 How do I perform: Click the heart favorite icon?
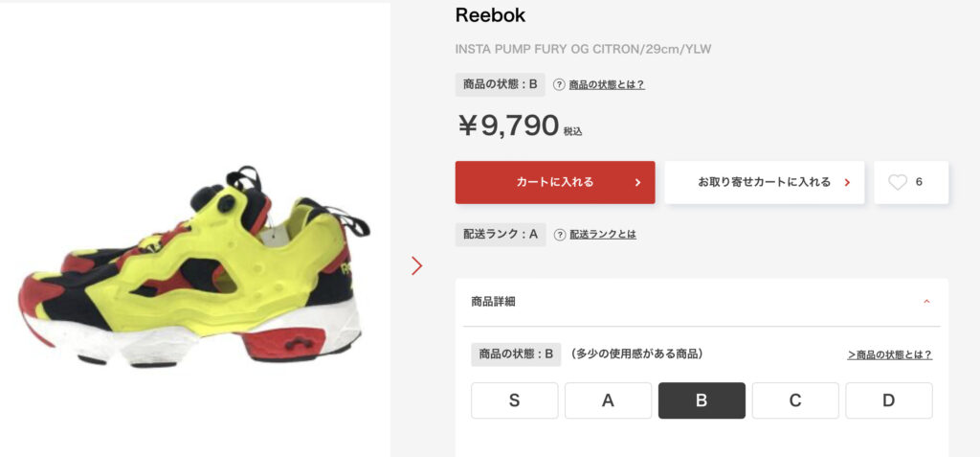pyautogui.click(x=898, y=182)
